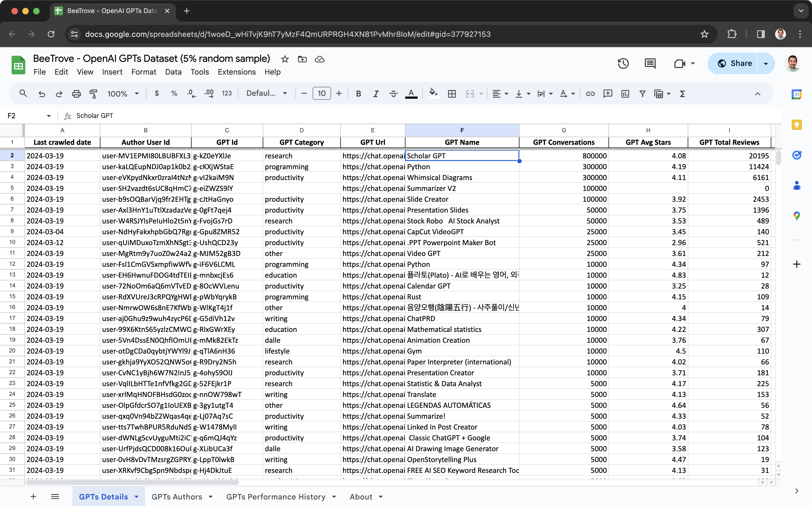The image size is (812, 506).
Task: Toggle italic formatting
Action: [x=376, y=94]
